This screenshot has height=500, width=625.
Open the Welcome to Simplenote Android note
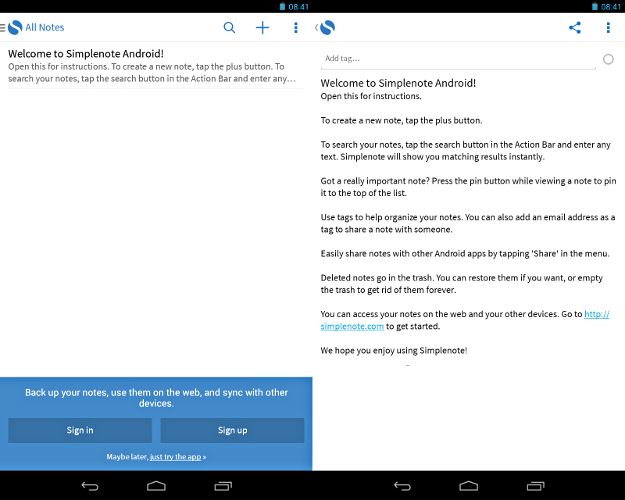tap(155, 66)
